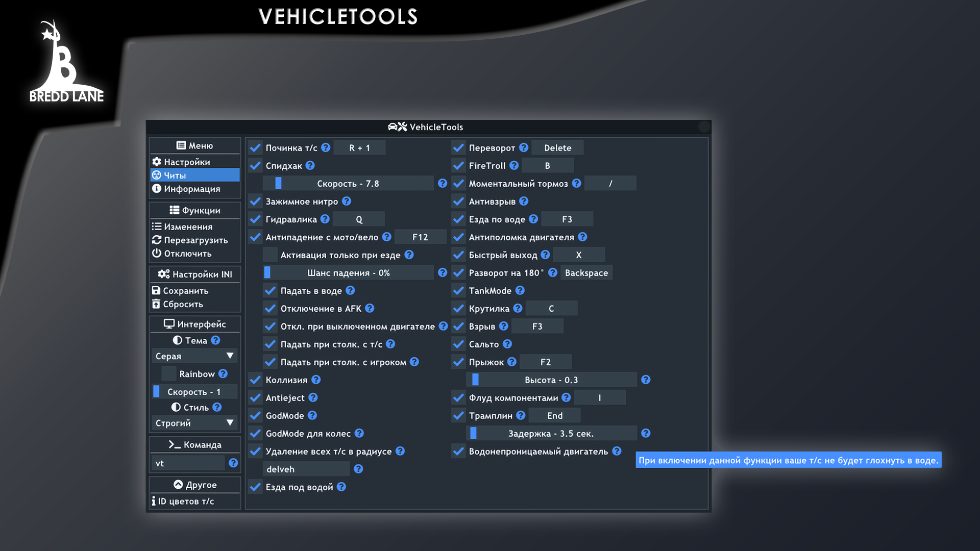Click the F12 hotkey box for Антипадение
Viewport: 980px width, 551px height.
tap(420, 237)
